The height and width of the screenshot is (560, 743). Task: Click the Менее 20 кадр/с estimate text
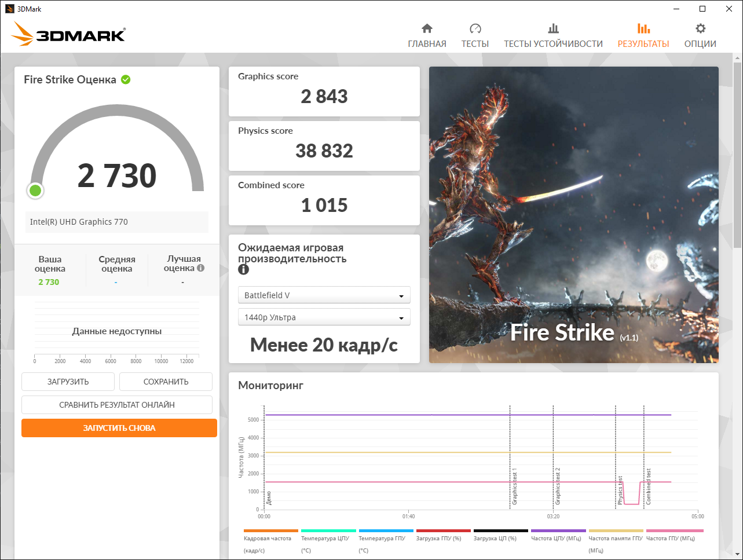point(324,345)
